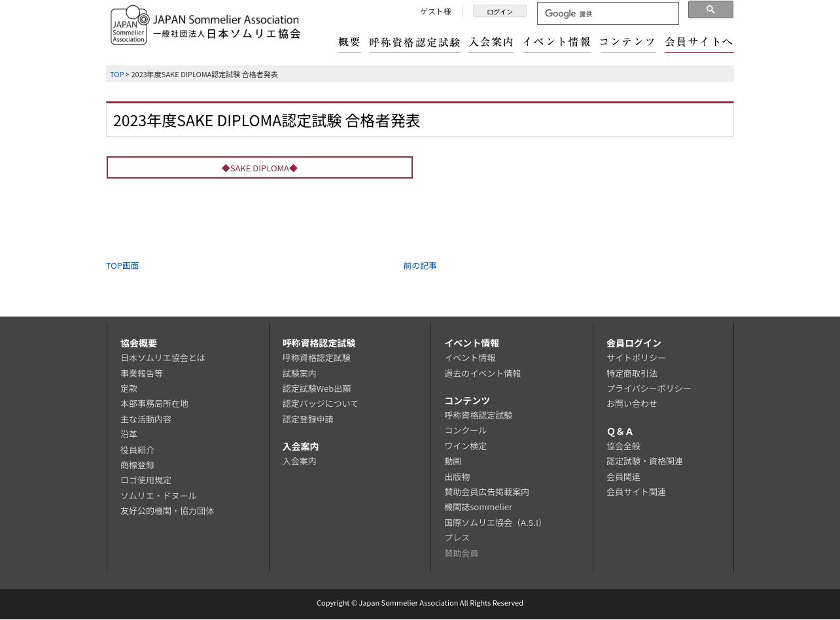Open the 機関誌sommelier footer link
Image resolution: width=840 pixels, height=620 pixels.
coord(478,507)
